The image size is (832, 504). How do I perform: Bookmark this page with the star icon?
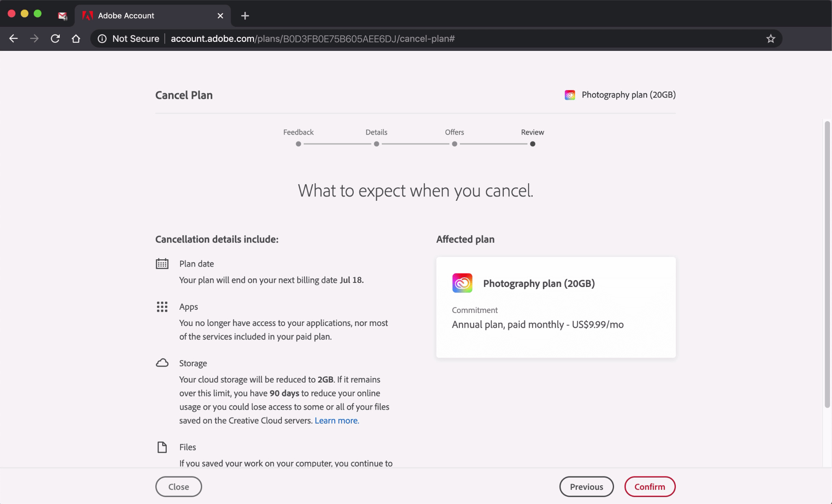(x=770, y=39)
